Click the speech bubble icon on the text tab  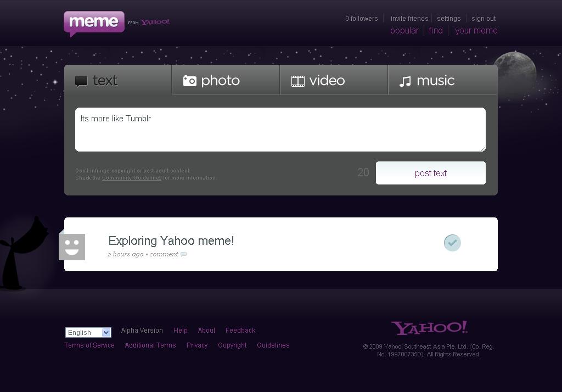81,81
